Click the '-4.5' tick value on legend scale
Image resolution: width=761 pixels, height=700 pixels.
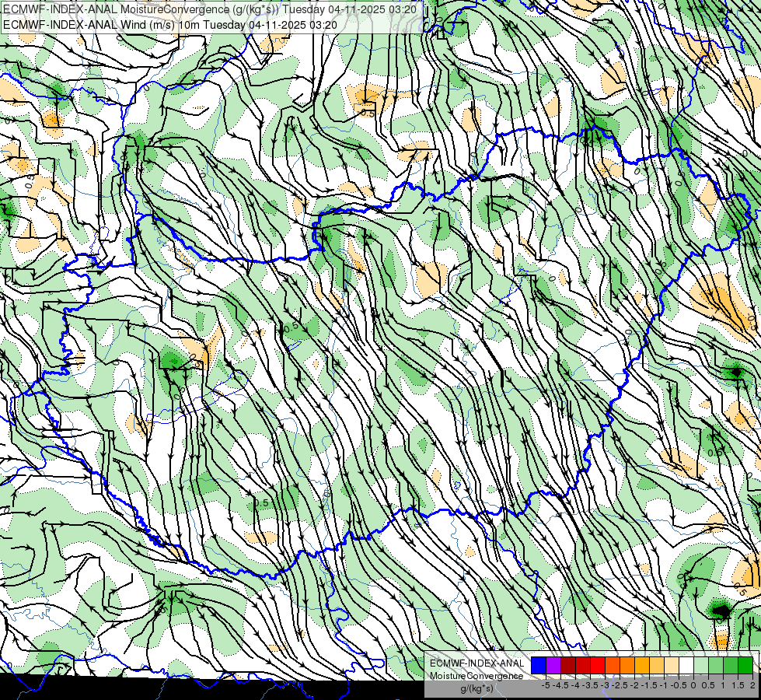(x=560, y=685)
